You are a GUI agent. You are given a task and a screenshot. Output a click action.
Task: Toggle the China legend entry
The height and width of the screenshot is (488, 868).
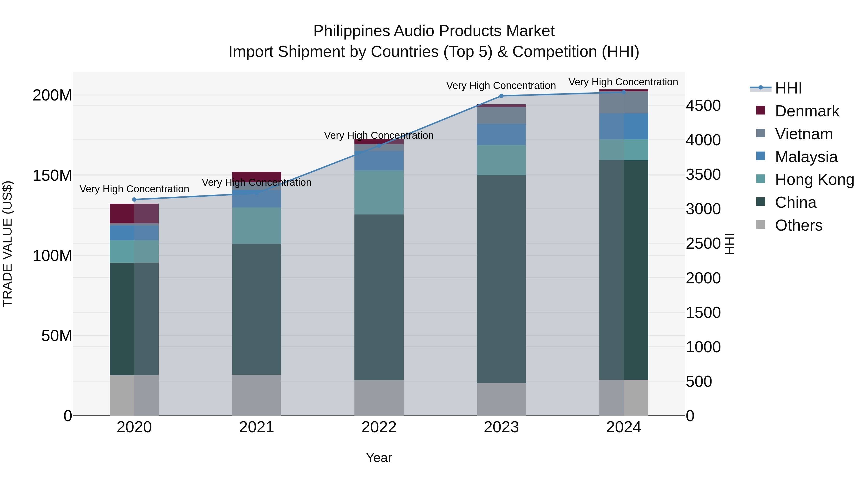click(787, 202)
